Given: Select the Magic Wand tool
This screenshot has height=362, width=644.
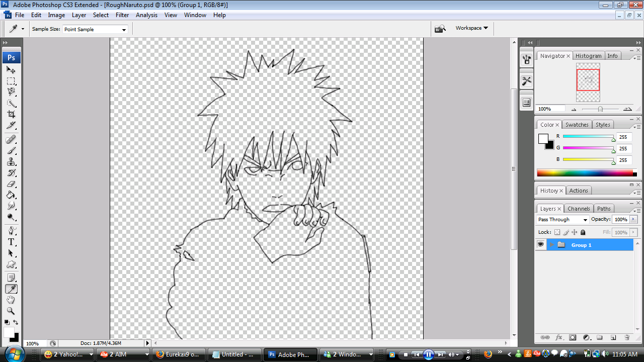Looking at the screenshot, I should (11, 103).
